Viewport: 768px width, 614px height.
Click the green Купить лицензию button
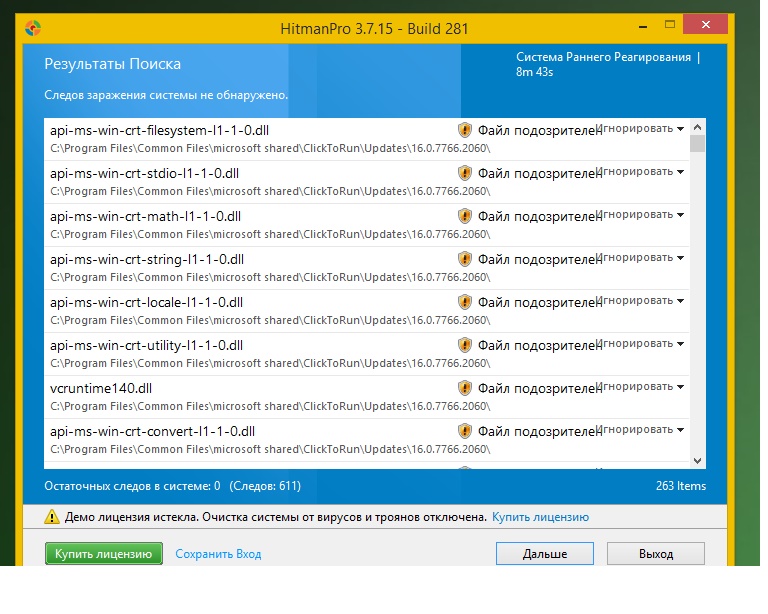point(104,554)
